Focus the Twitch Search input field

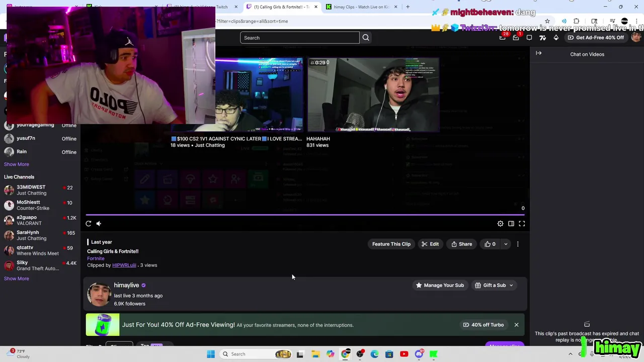point(300,38)
